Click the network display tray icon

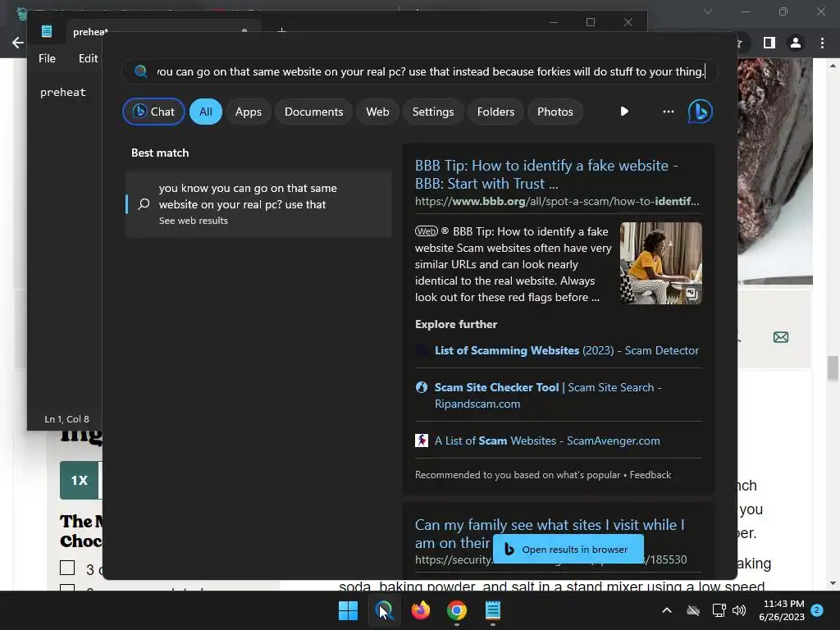click(719, 610)
